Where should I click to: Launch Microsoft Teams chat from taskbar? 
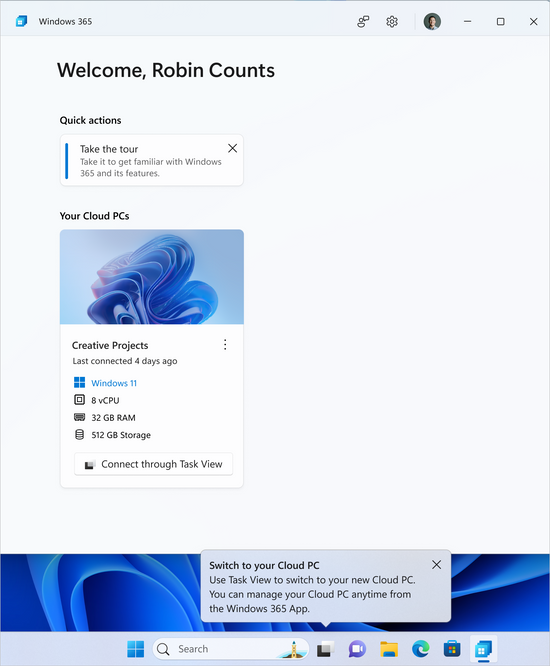(x=357, y=649)
